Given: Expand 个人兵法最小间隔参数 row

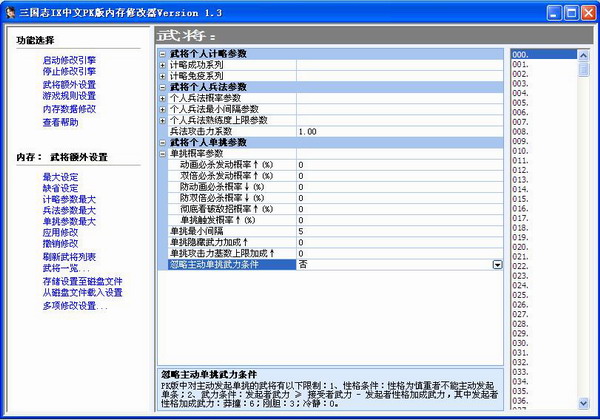Looking at the screenshot, I should pyautogui.click(x=162, y=110).
